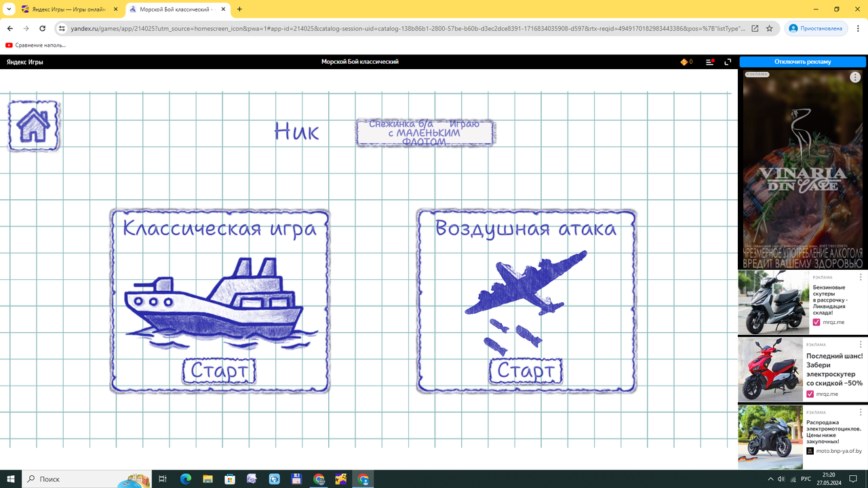Click the coin counter icon in game header
Viewport: 868px width, 488px height.
pyautogui.click(x=685, y=61)
